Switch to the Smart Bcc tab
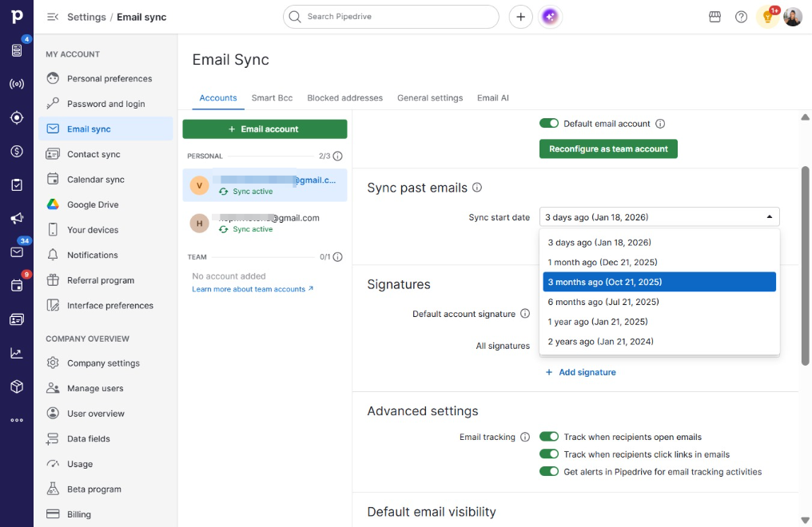This screenshot has height=527, width=812. click(272, 97)
